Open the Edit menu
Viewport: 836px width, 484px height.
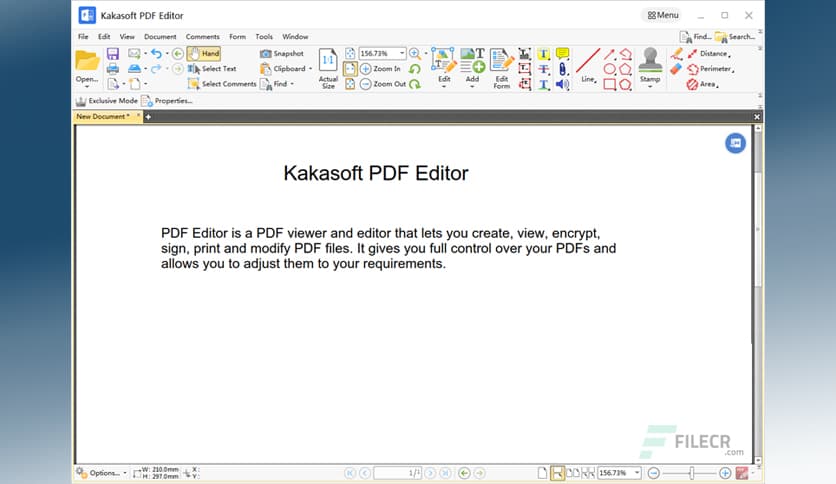pos(104,37)
